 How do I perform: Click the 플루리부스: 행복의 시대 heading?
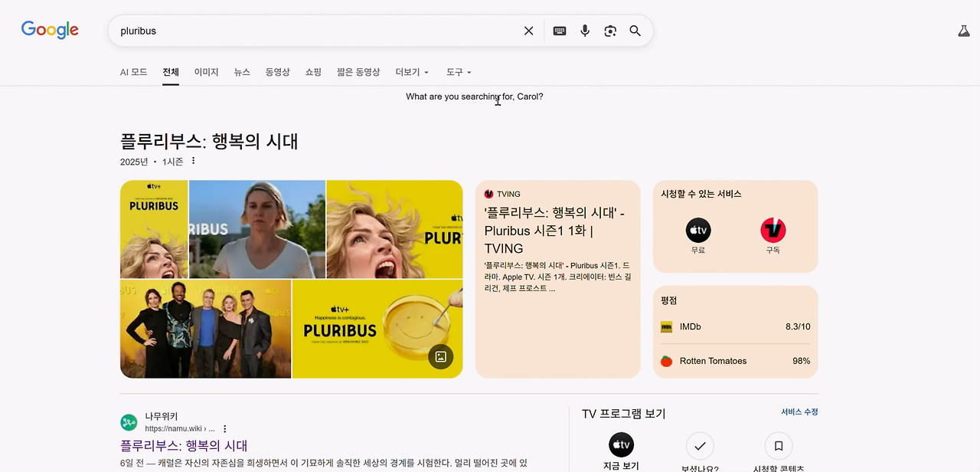point(209,141)
